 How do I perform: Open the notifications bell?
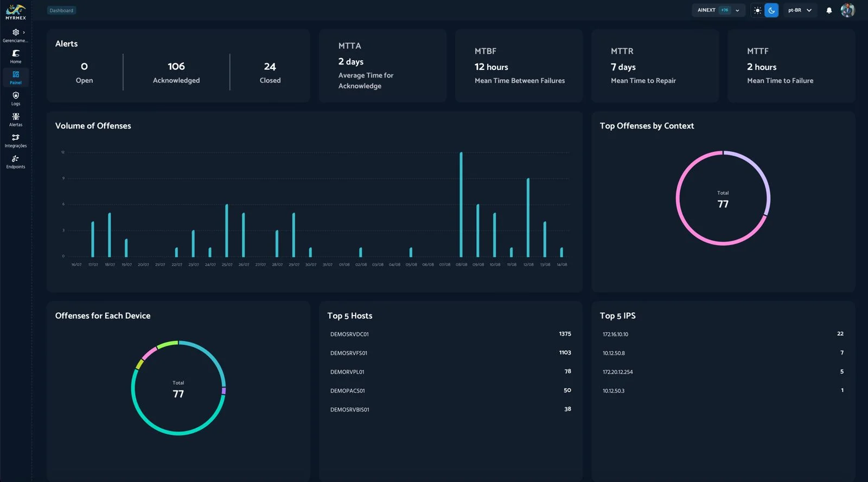click(x=829, y=10)
